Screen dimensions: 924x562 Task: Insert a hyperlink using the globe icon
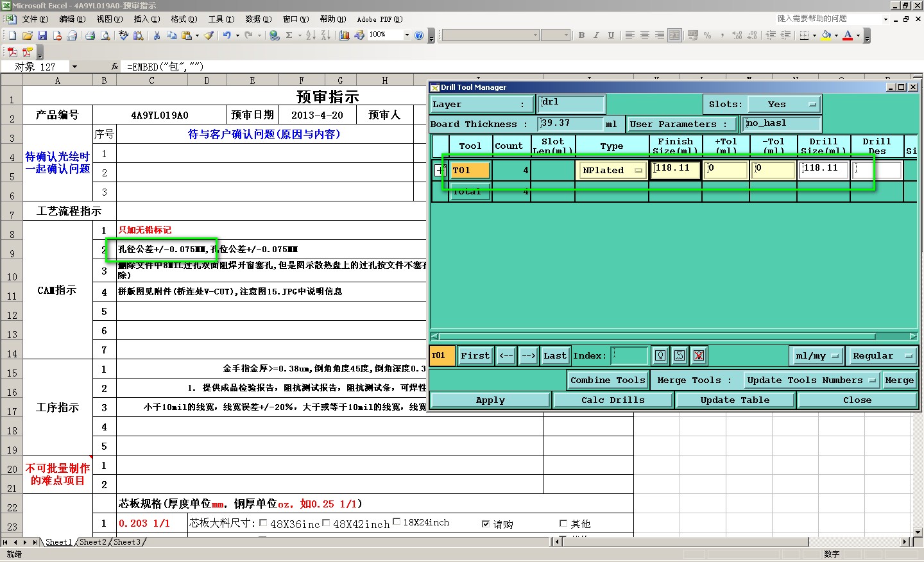(275, 35)
